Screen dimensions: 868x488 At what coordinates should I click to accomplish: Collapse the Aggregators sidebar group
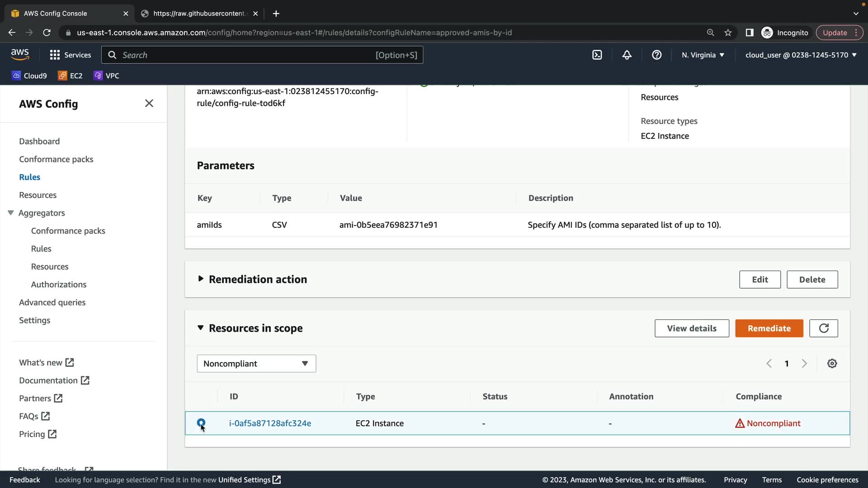(11, 213)
